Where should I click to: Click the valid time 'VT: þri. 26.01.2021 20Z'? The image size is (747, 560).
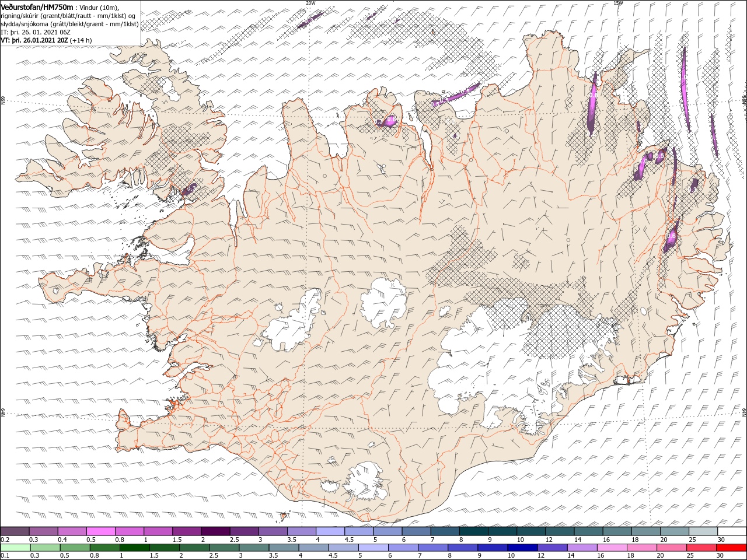[34, 40]
